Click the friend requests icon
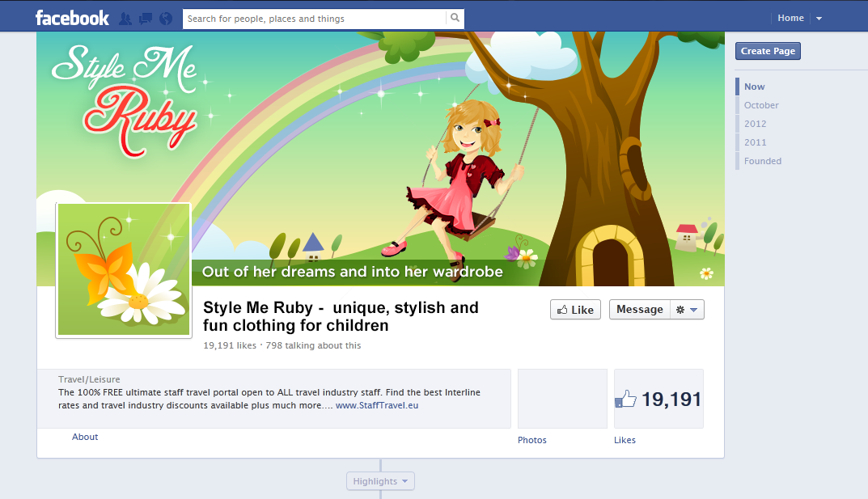 click(125, 17)
